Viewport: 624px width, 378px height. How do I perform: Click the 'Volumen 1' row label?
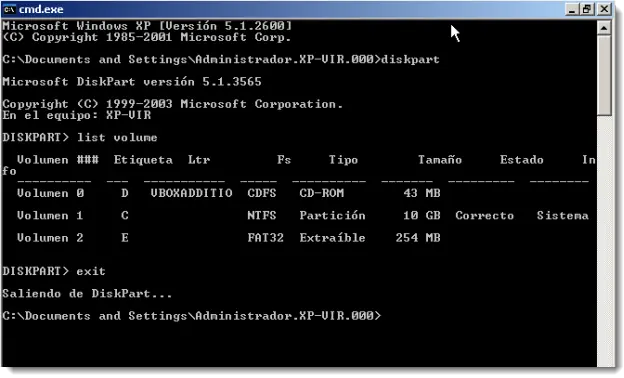point(50,216)
